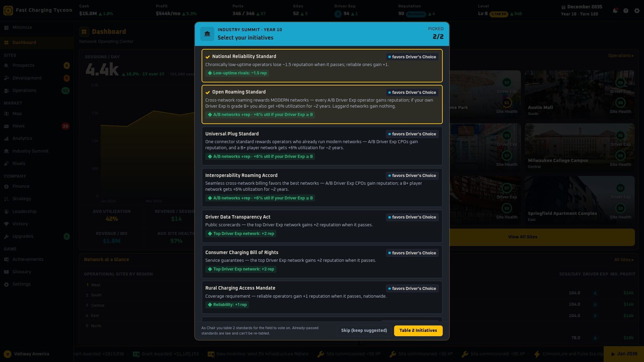Collapse sidebar with Minimize
Viewport: 644px width, 362px height.
coord(37,27)
